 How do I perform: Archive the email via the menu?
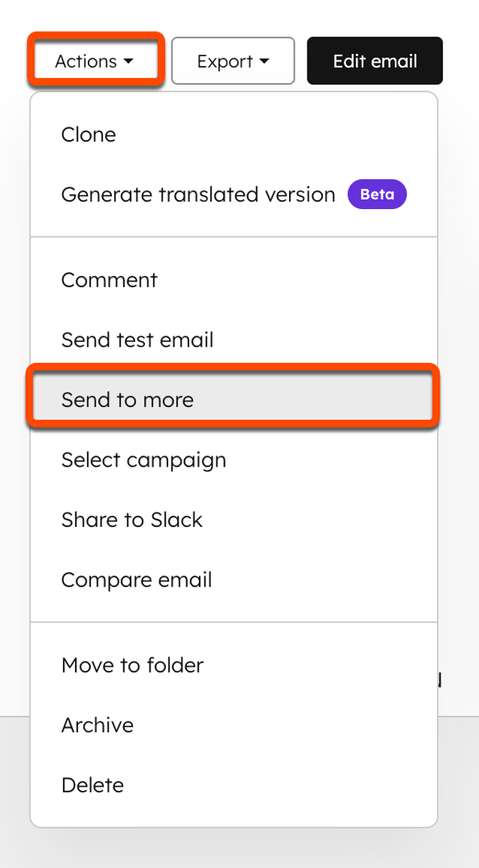97,725
